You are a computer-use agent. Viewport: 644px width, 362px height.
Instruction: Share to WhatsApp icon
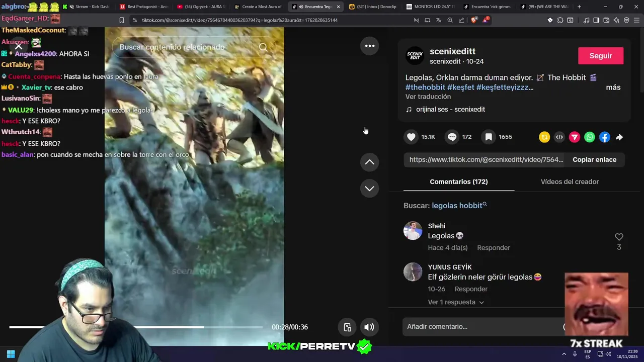pos(590,137)
